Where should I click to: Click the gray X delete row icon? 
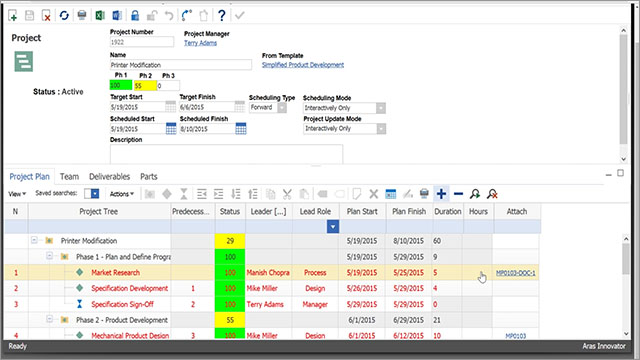point(373,194)
